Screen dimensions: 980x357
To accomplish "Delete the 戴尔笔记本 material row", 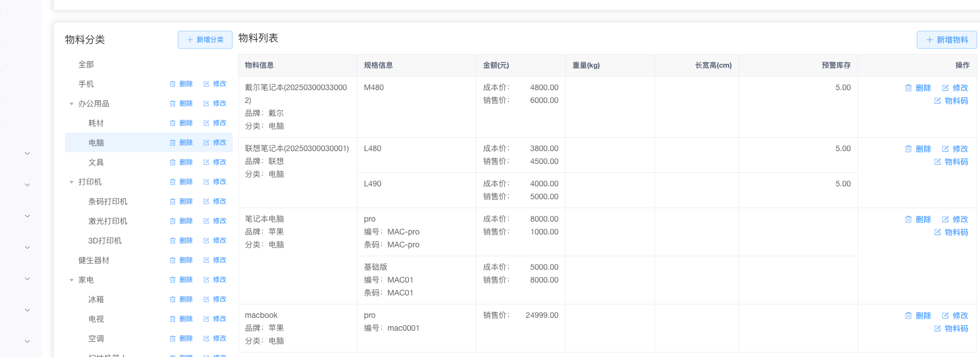I will 918,88.
